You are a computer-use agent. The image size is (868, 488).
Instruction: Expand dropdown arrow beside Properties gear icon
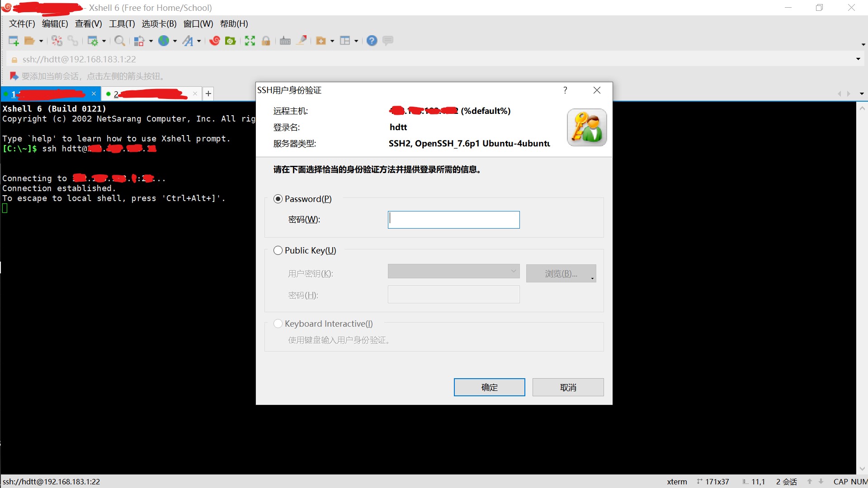pos(104,41)
